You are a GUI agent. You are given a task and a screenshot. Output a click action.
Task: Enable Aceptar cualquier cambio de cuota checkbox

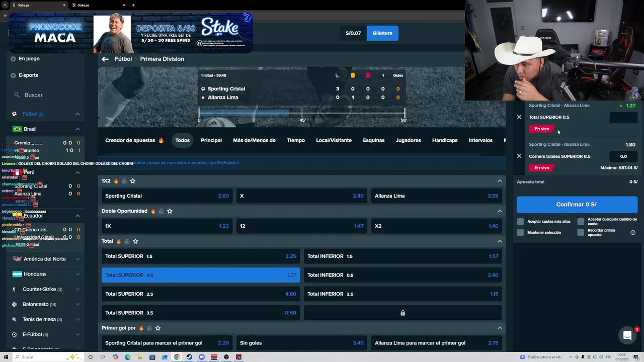click(581, 221)
